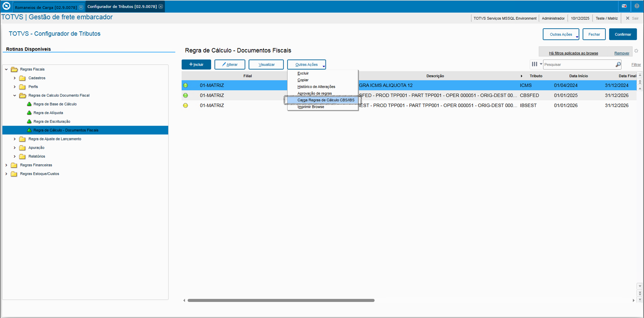Screen dimensions: 644x318
Task: Click the triangle icon of Regra de Cálculo - Documentos Fiscais
Action: 29,130
